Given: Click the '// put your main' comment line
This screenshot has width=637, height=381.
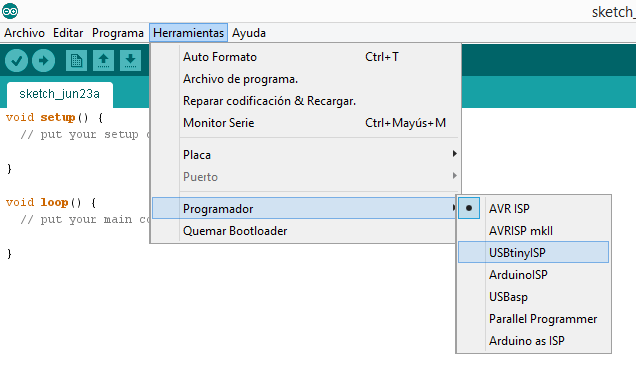Looking at the screenshot, I should point(85,219).
